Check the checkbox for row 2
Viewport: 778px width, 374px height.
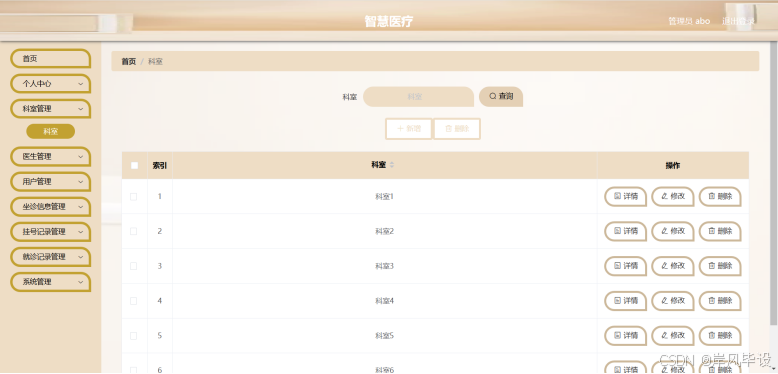(133, 232)
